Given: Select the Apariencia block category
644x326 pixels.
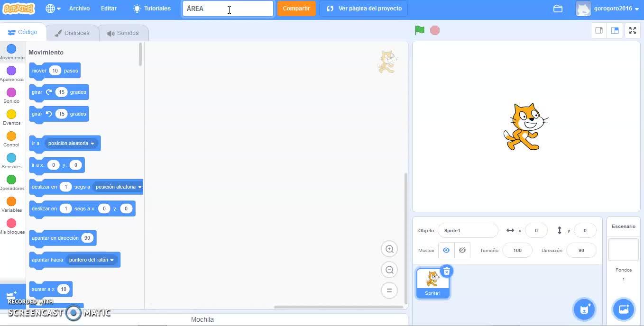Looking at the screenshot, I should [11, 74].
